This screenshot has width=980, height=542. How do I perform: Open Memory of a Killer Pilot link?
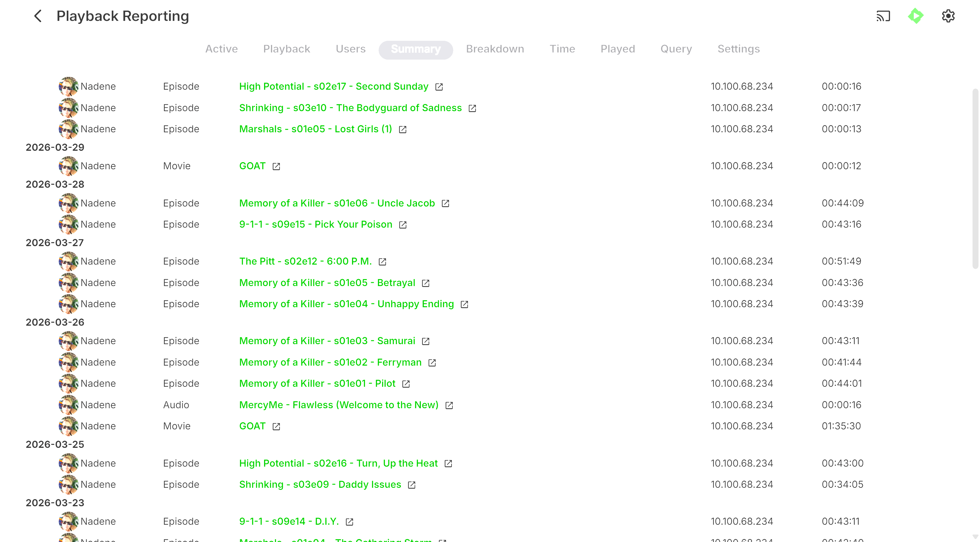tap(317, 383)
